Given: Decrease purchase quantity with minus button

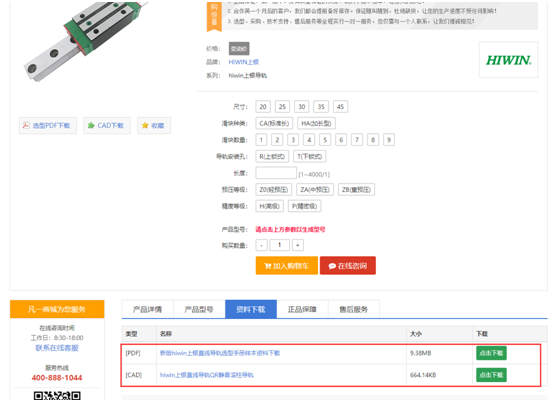Looking at the screenshot, I should click(262, 245).
